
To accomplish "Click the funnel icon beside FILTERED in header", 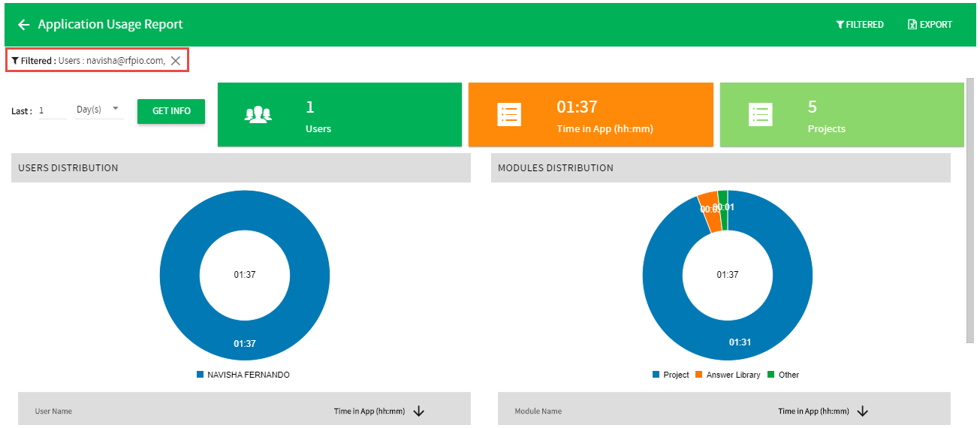I will tap(840, 25).
